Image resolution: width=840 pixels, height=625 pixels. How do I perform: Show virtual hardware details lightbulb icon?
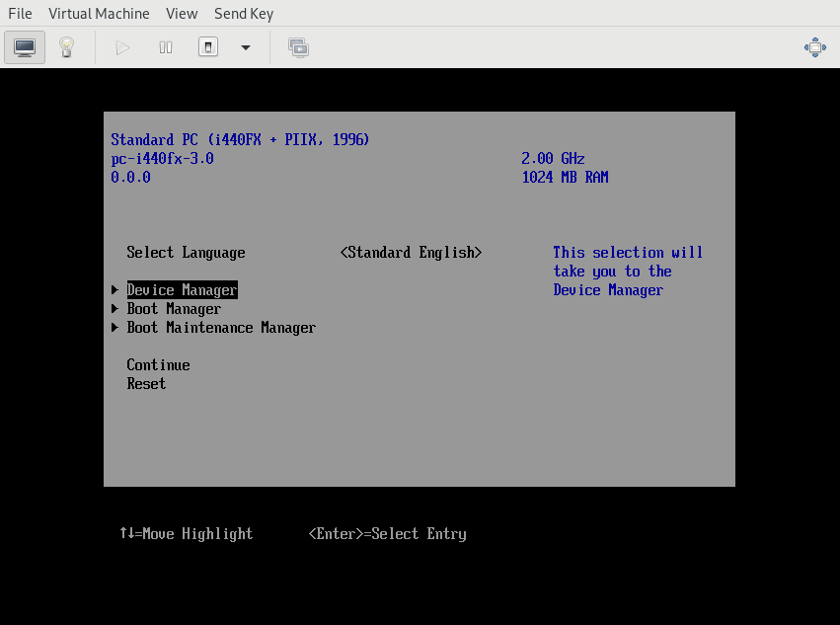pos(66,47)
